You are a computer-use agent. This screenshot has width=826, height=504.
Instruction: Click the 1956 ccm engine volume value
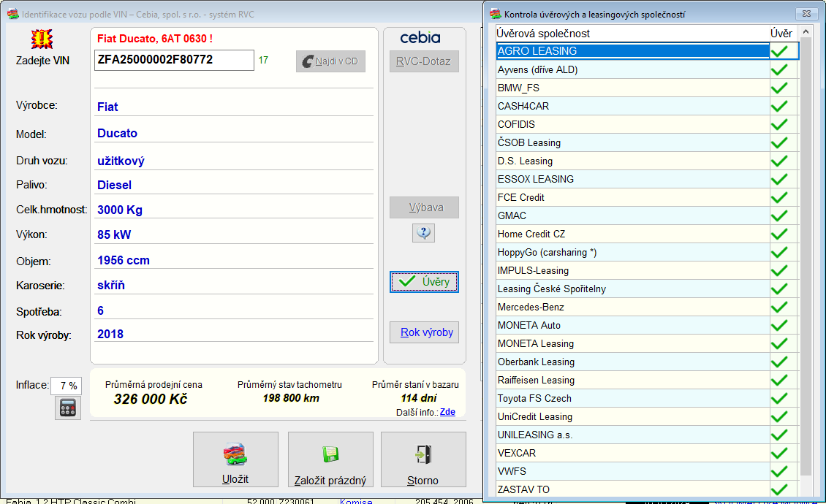(124, 260)
